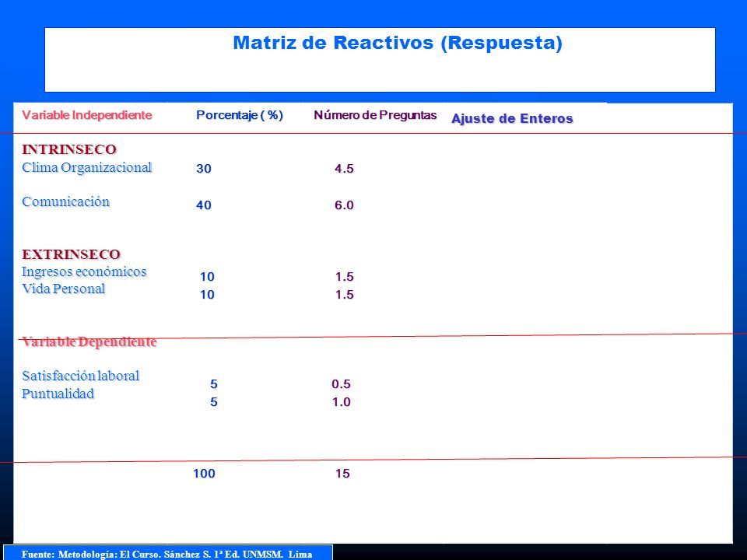Screen dimensions: 747x560
Task: Click percentage '5' for Satisfacción laboral
Action: [214, 384]
